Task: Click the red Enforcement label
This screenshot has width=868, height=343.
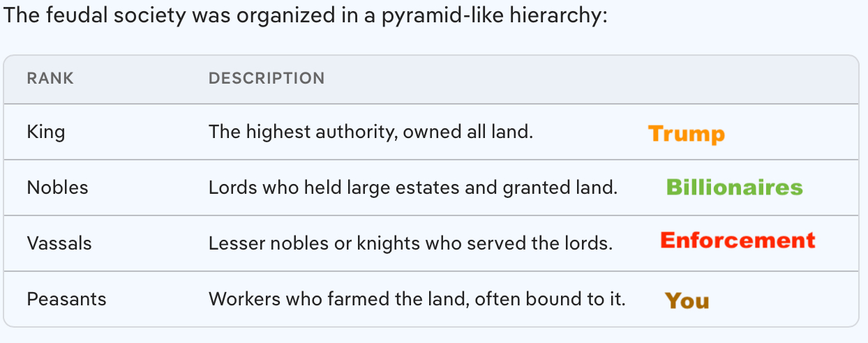Action: (x=738, y=241)
